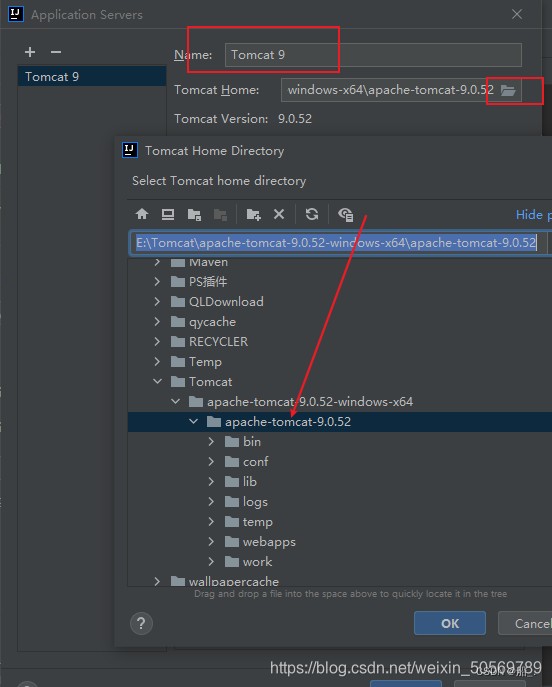
Task: Collapse the apache-tomcat-9.0.52-windows-x64 folder
Action: coord(175,401)
